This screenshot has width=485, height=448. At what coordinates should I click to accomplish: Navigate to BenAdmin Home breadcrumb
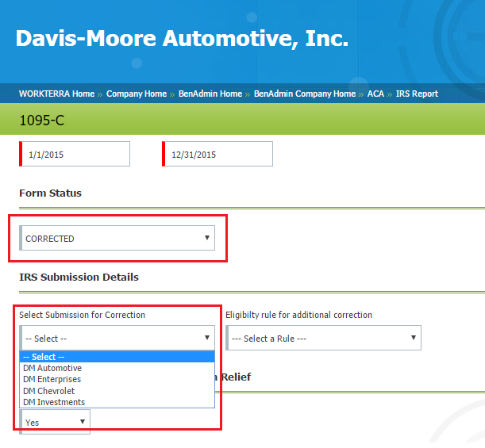click(x=210, y=94)
